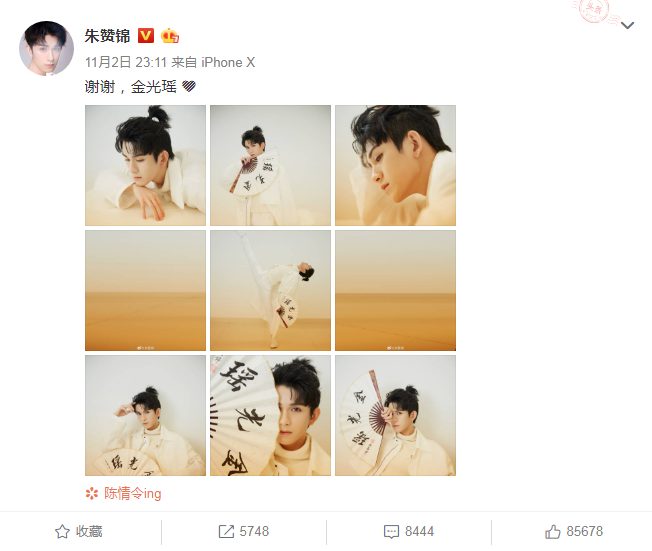Viewport: 652px width, 551px height.
Task: Click the repost count 5748
Action: point(254,531)
